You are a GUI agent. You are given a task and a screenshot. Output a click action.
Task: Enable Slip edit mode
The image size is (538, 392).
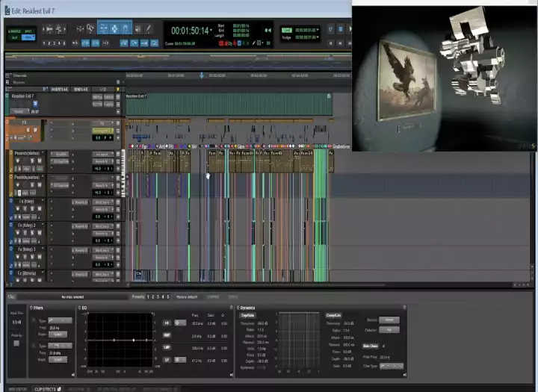tap(15, 37)
